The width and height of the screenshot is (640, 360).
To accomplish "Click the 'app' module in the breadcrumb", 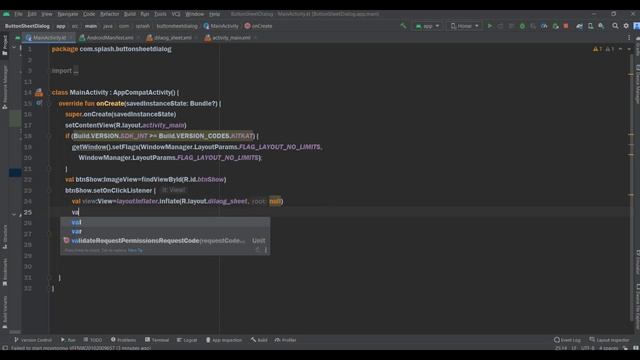I will point(61,26).
